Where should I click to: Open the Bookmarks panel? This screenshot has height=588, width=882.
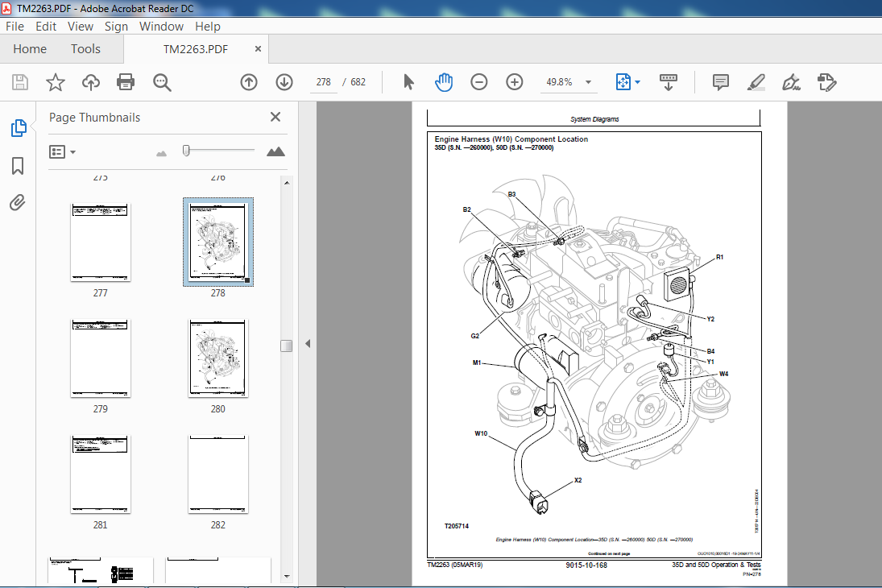[18, 165]
